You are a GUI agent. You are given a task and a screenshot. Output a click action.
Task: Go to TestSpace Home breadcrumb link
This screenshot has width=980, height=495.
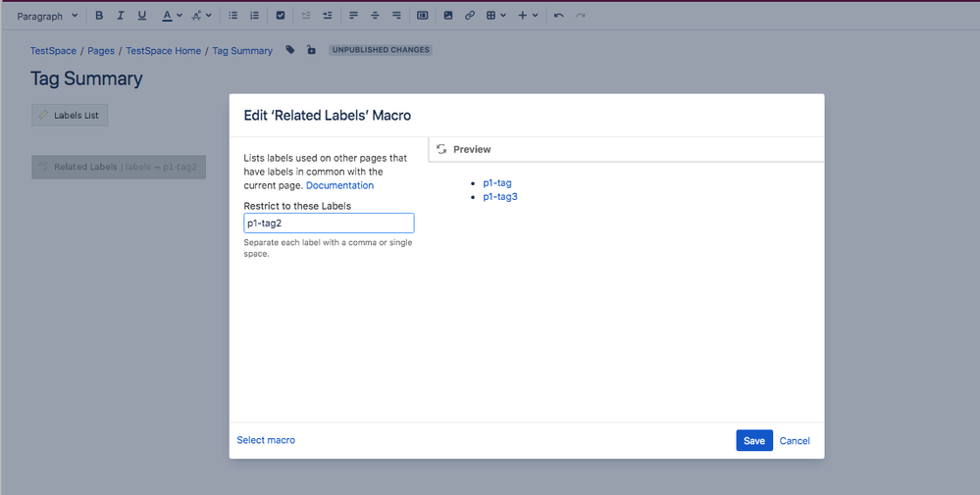(x=163, y=51)
